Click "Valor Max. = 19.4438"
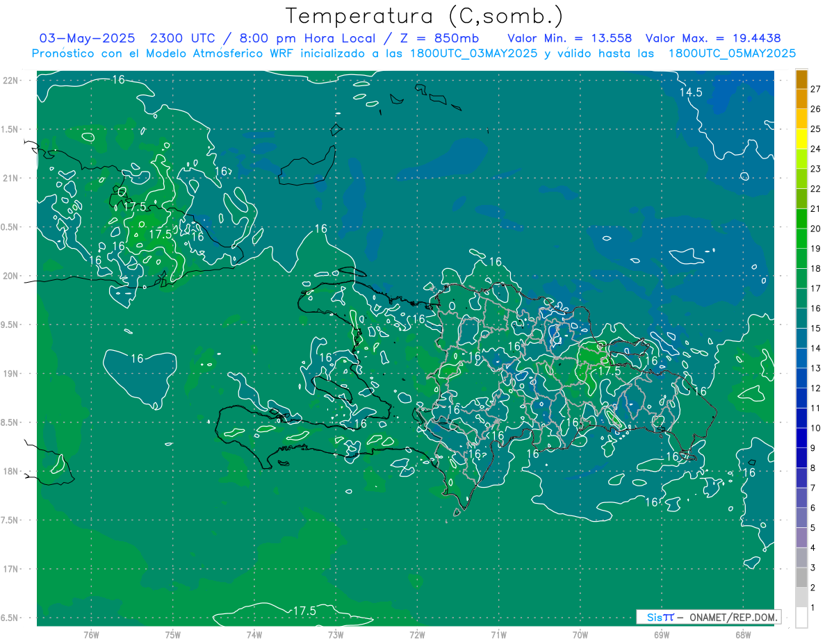834x644 pixels. tap(712, 38)
